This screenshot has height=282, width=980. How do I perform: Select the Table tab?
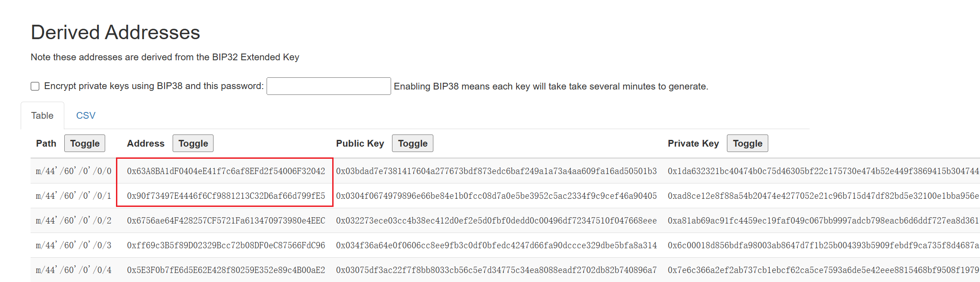pyautogui.click(x=42, y=116)
